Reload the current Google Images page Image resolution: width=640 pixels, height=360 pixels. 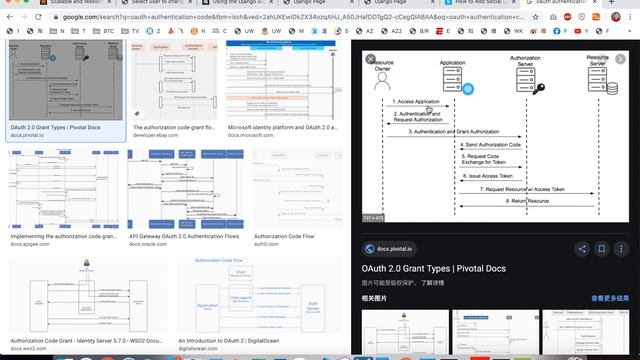coord(38,17)
